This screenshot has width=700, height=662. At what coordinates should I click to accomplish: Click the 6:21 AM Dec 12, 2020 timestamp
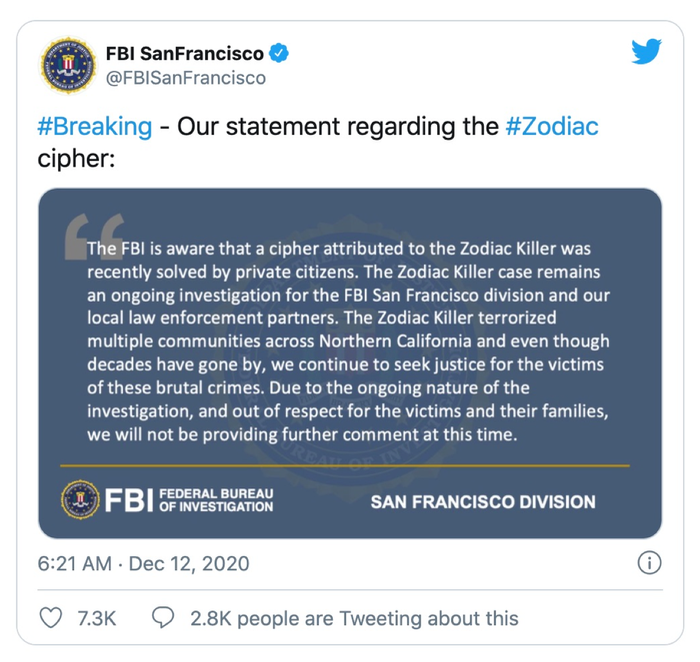pos(143,564)
